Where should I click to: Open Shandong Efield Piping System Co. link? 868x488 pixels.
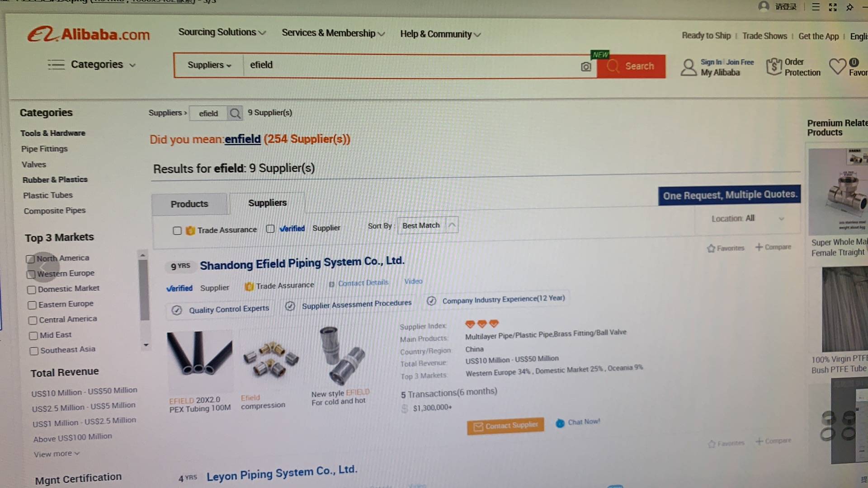point(302,263)
